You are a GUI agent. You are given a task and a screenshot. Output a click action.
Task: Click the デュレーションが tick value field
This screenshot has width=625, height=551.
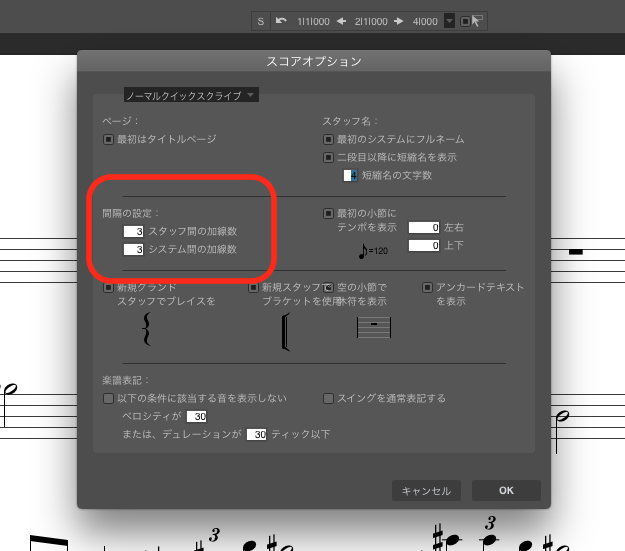pyautogui.click(x=256, y=435)
